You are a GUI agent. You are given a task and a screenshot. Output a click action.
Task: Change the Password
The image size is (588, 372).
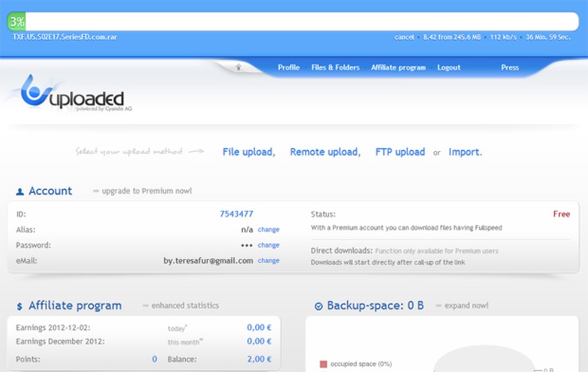268,245
